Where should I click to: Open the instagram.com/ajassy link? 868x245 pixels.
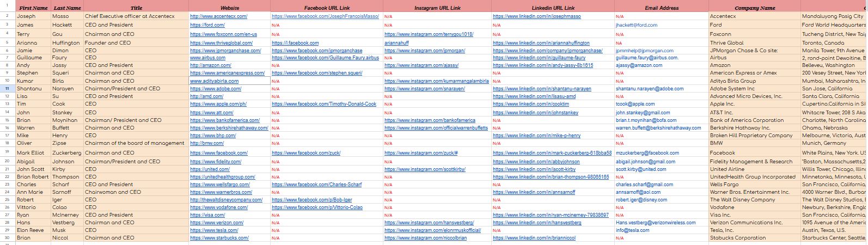421,65
